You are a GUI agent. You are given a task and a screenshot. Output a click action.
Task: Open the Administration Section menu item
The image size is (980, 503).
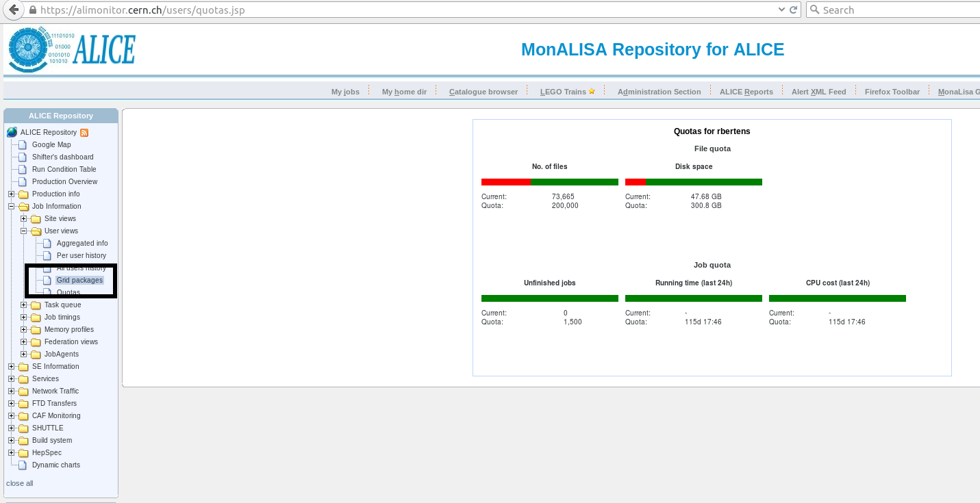pyautogui.click(x=659, y=92)
